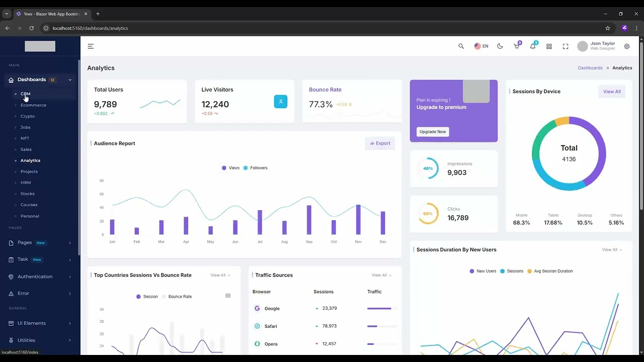Click the Safari browser icon
The image size is (644, 362).
click(x=257, y=326)
